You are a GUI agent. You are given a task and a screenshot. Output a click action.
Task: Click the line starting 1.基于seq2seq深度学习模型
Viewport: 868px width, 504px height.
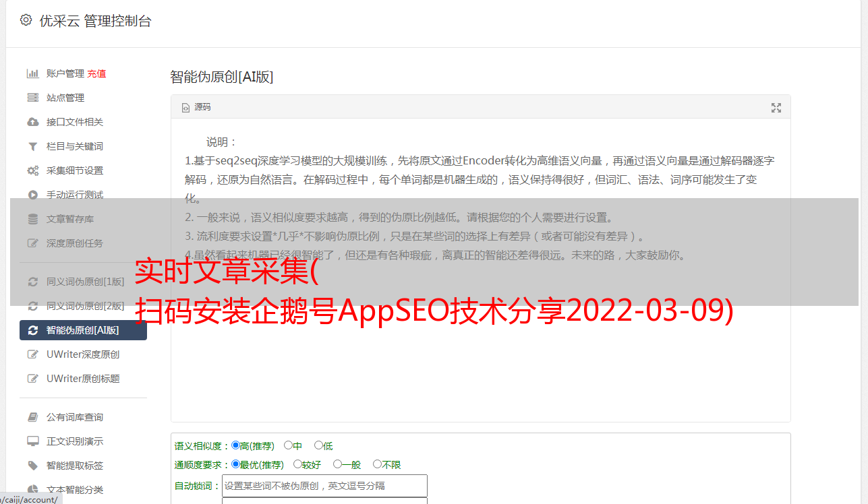pyautogui.click(x=480, y=161)
